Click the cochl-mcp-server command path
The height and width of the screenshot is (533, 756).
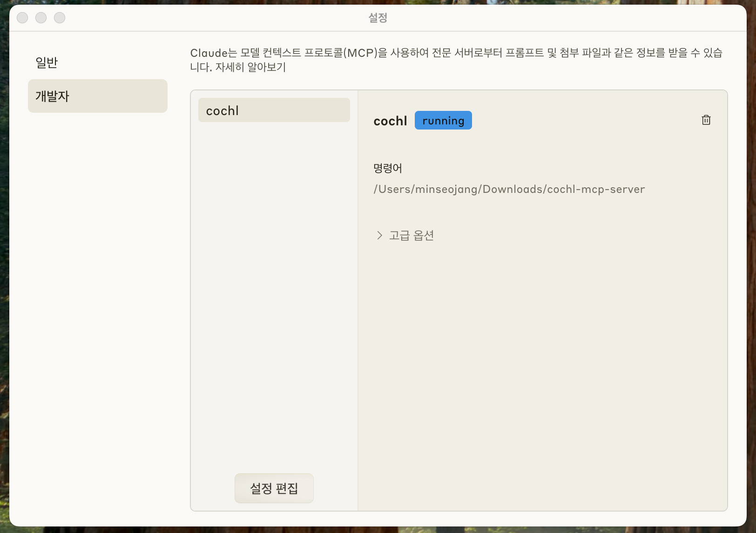509,189
